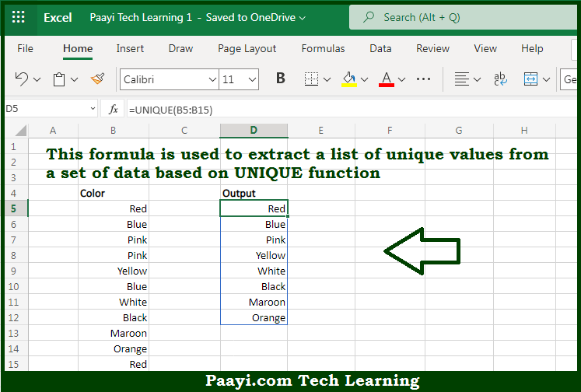Screen dimensions: 581x392
Task: Open the Page Layout tab
Action: click(x=247, y=48)
